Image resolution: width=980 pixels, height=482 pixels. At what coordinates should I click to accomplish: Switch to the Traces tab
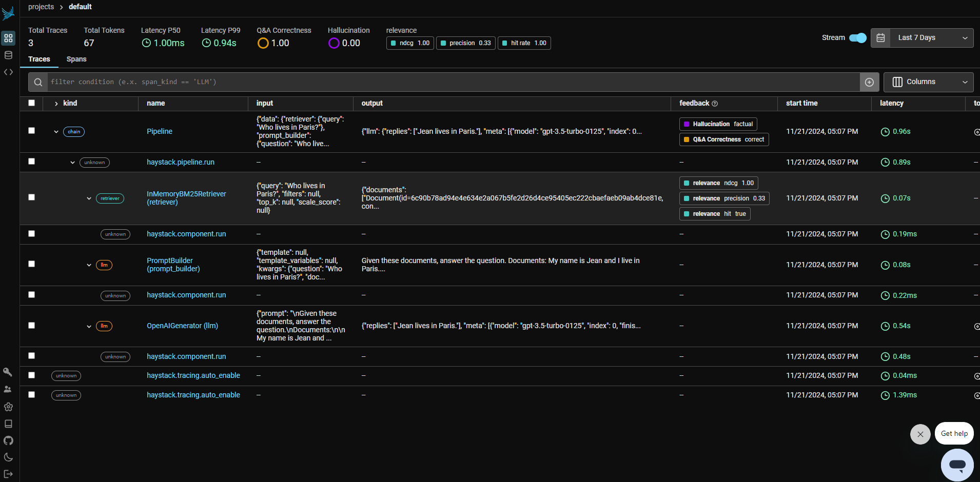click(x=39, y=59)
